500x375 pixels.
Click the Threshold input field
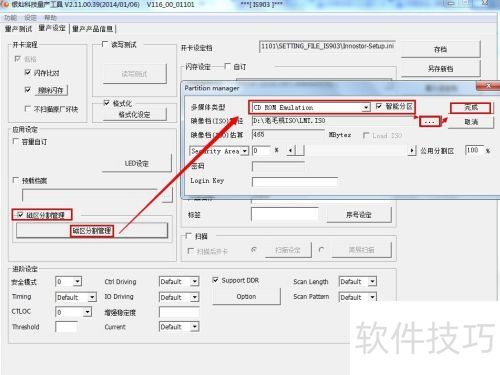coord(66,327)
